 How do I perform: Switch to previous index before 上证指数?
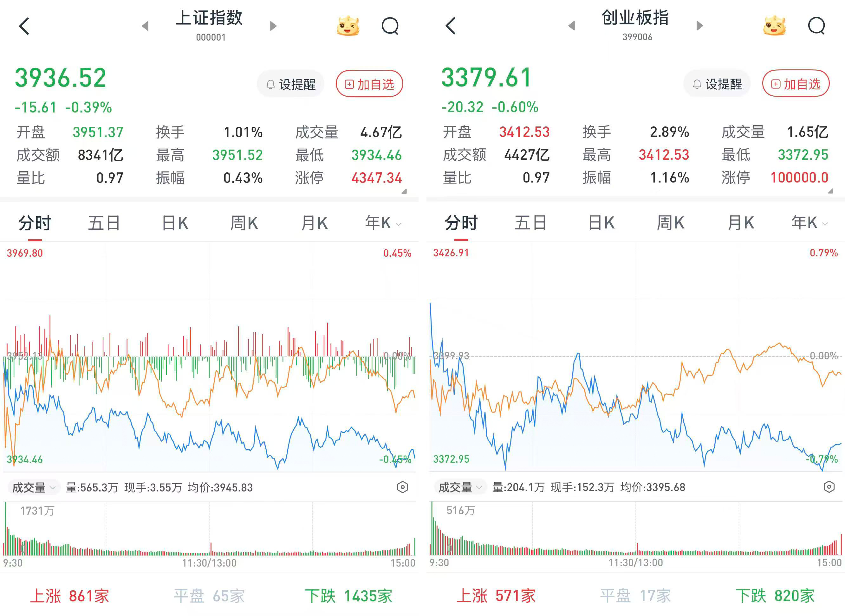(146, 26)
